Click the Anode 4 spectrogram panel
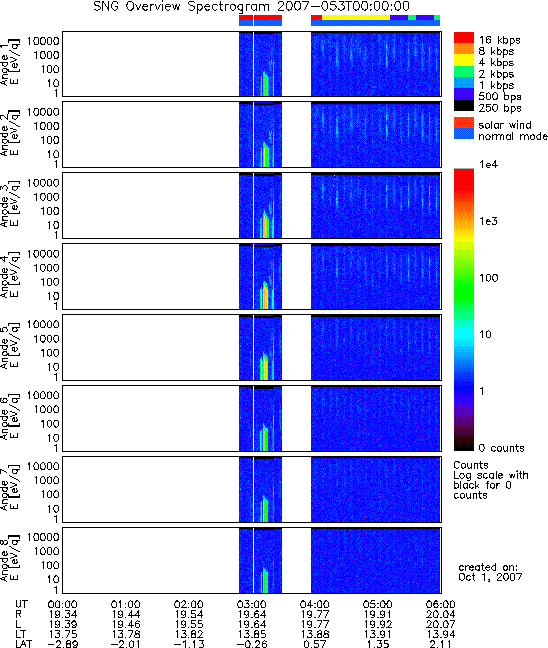 point(252,276)
